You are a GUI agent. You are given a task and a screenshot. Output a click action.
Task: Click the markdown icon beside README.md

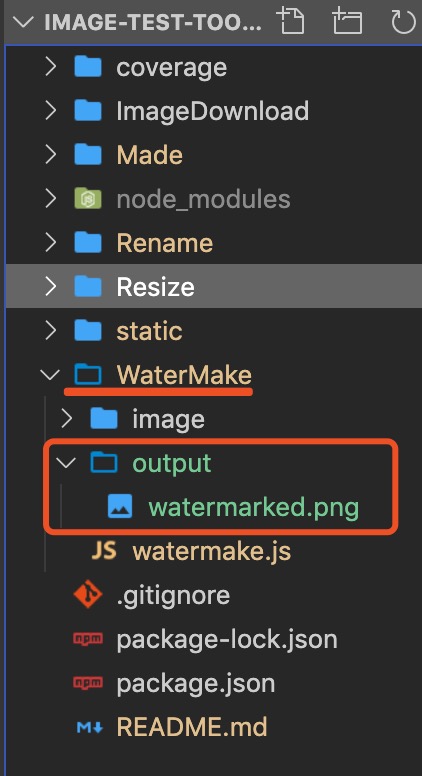pos(89,727)
